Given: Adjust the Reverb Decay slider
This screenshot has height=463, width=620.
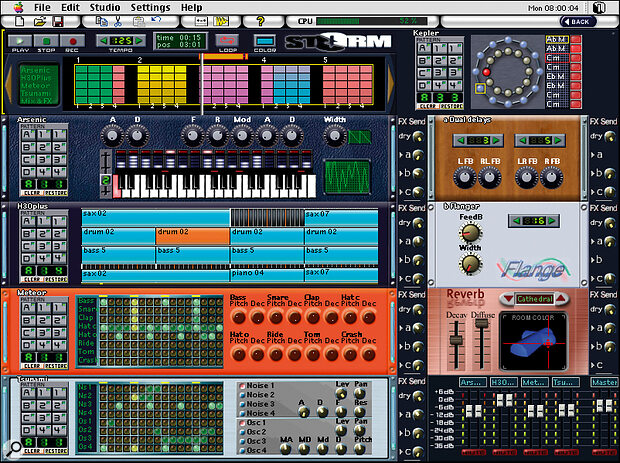Looking at the screenshot, I should tap(456, 339).
